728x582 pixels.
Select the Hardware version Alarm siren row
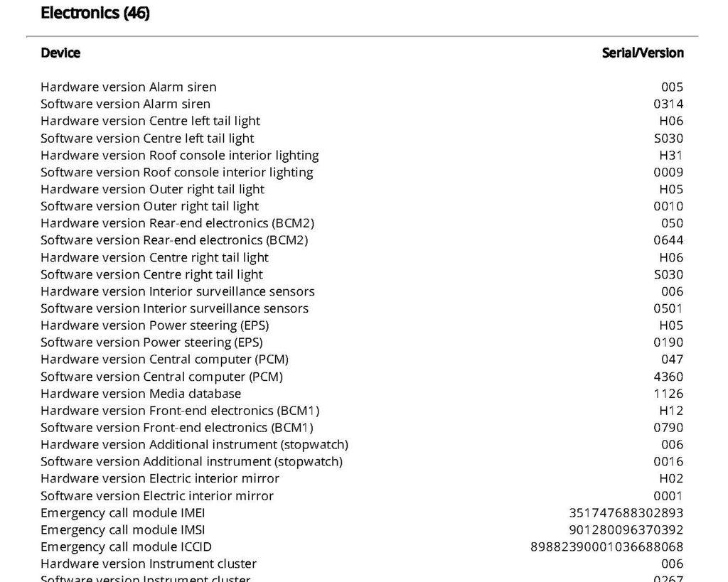[x=362, y=87]
